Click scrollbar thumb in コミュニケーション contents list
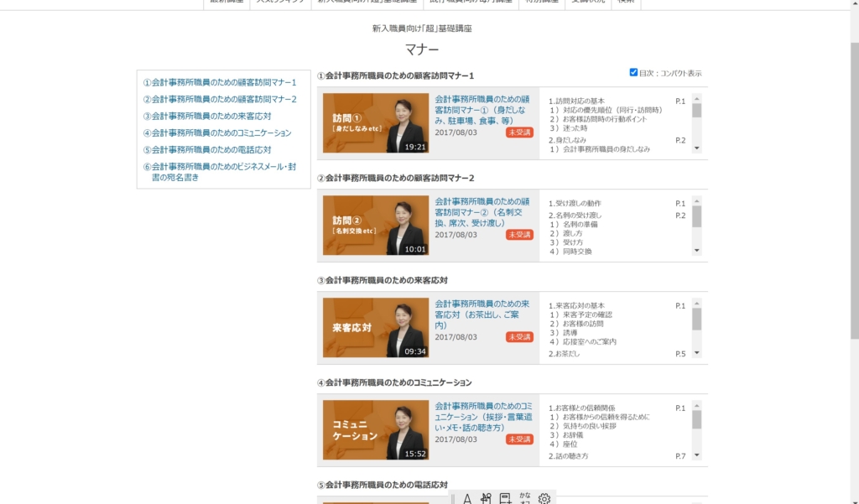This screenshot has height=504, width=859. click(697, 419)
